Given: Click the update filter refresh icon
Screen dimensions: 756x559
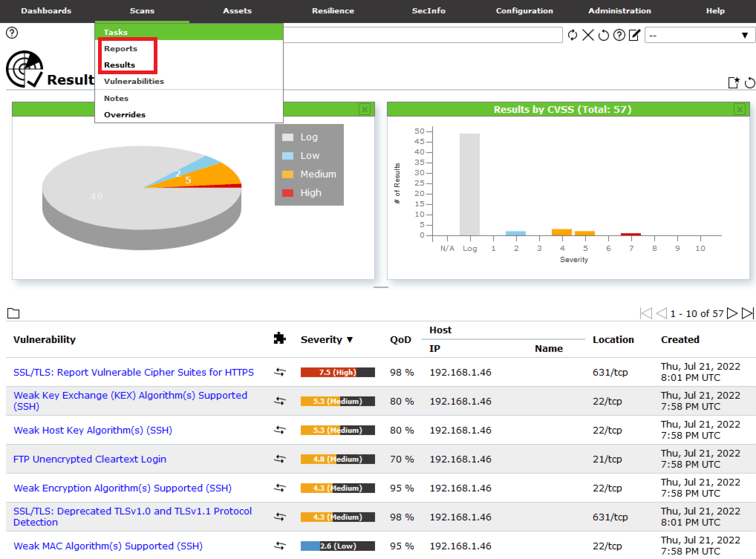Looking at the screenshot, I should click(573, 35).
